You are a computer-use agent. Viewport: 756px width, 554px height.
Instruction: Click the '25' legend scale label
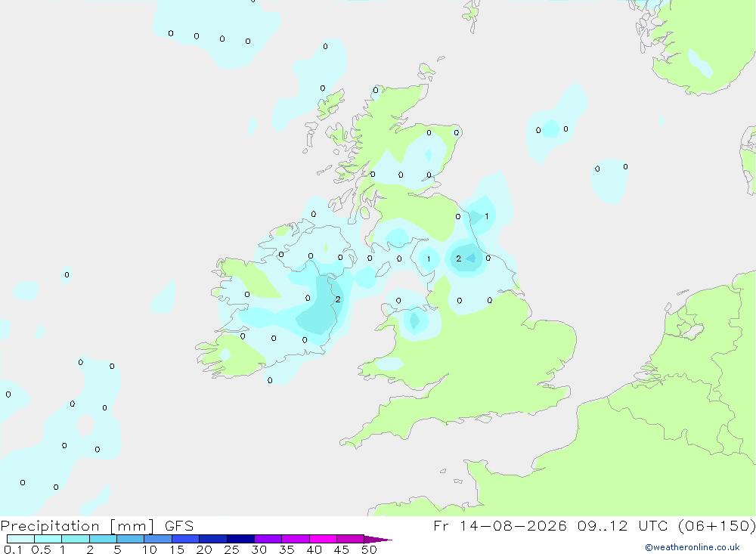231,549
